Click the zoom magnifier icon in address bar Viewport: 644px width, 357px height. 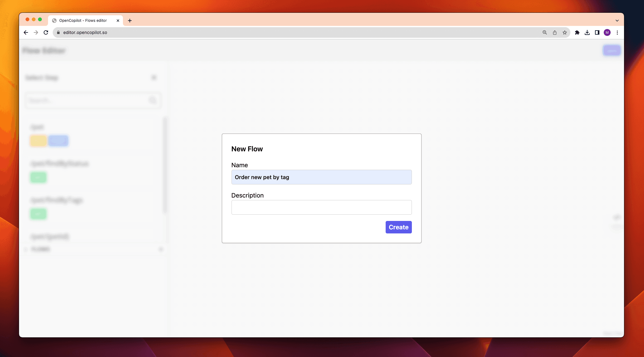tap(545, 32)
